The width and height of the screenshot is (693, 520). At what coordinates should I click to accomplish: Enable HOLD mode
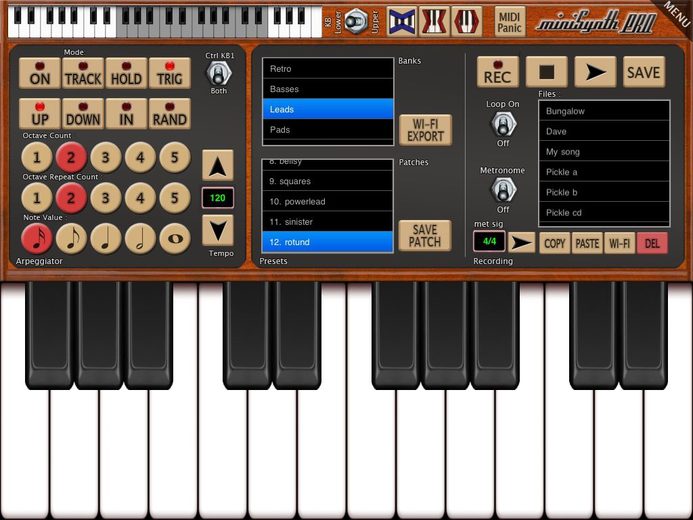(x=126, y=73)
